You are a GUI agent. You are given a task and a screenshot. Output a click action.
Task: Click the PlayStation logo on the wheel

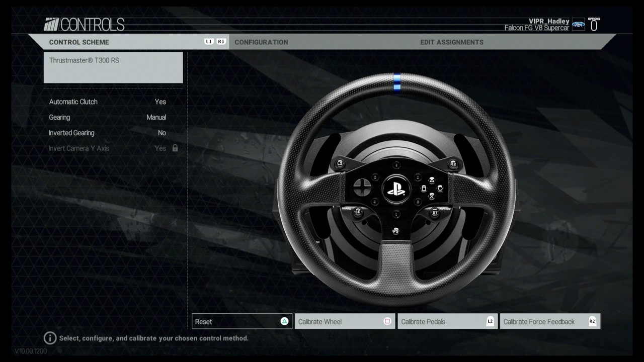(x=396, y=190)
